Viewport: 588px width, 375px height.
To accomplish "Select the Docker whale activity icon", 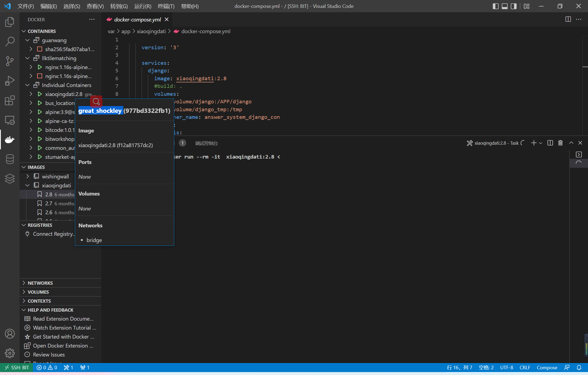I will [10, 140].
